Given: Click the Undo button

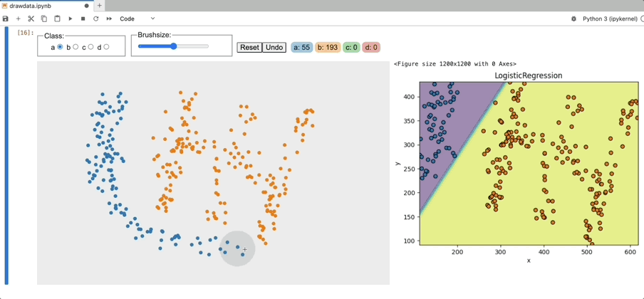Looking at the screenshot, I should (274, 47).
